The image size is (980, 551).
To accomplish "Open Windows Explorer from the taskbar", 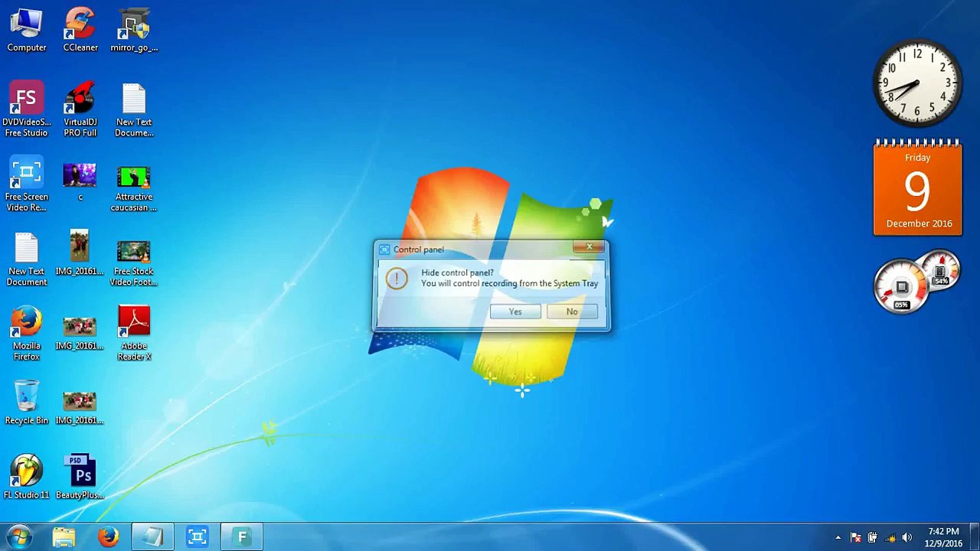I will click(x=64, y=537).
